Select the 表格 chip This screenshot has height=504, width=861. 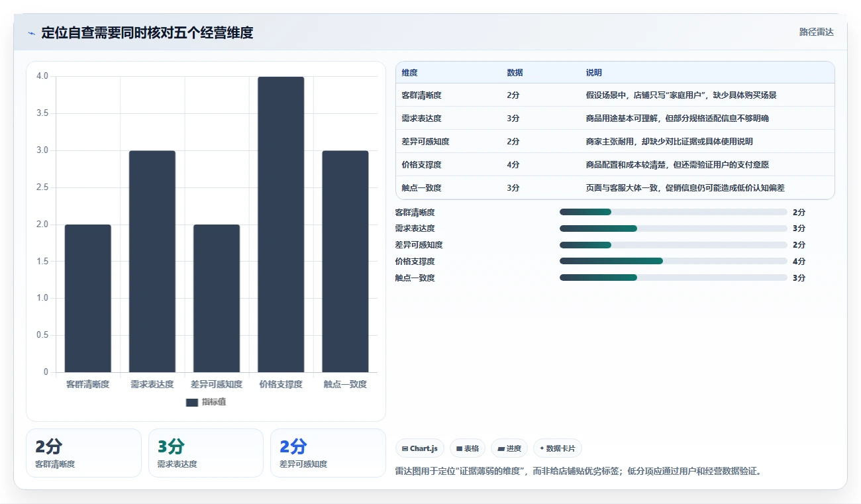point(468,448)
